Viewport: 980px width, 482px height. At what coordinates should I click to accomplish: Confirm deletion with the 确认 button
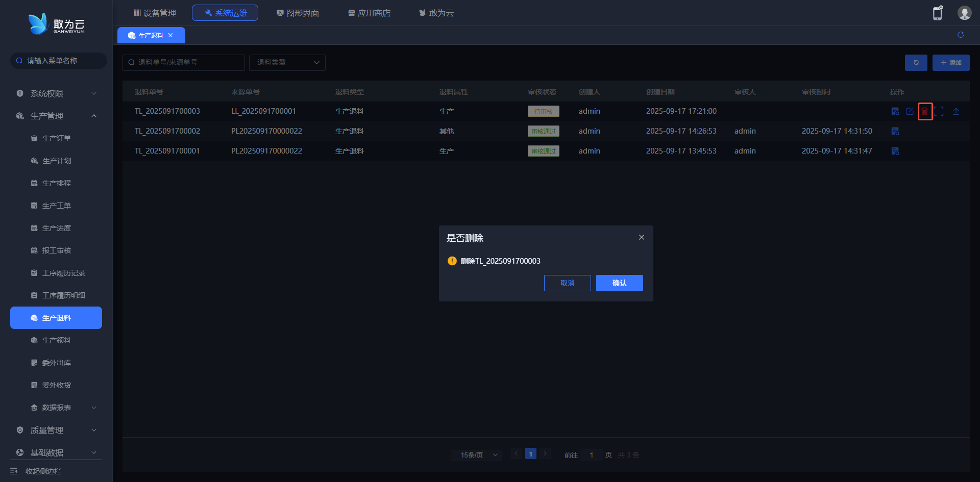coord(619,283)
